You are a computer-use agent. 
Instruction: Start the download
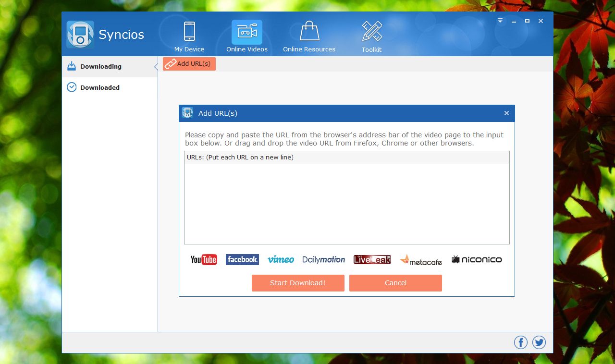pos(298,283)
